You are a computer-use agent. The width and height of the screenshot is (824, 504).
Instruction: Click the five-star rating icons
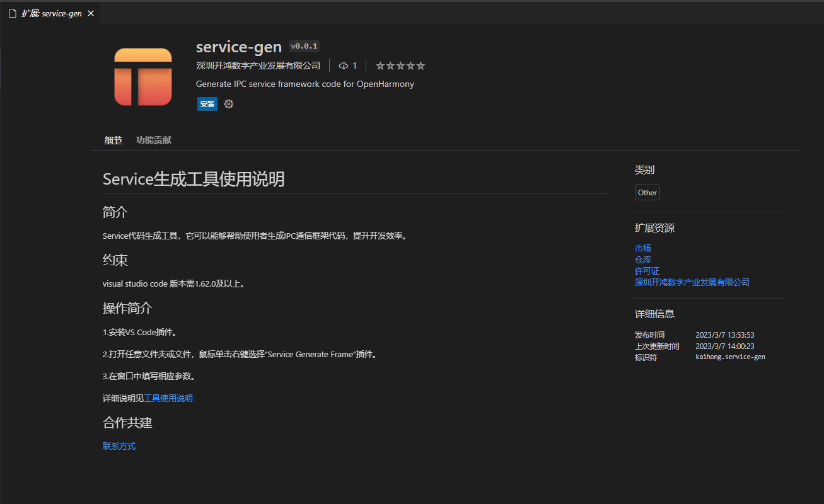click(400, 66)
